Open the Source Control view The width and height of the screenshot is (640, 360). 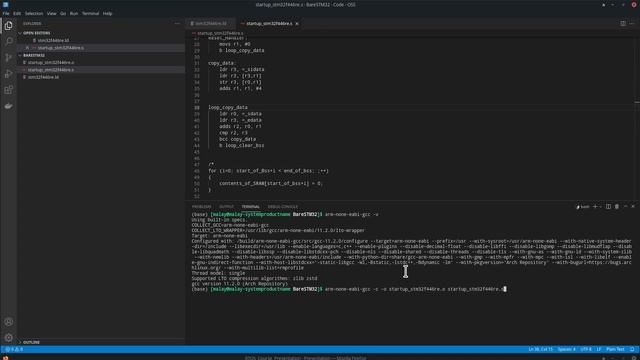[x=9, y=58]
